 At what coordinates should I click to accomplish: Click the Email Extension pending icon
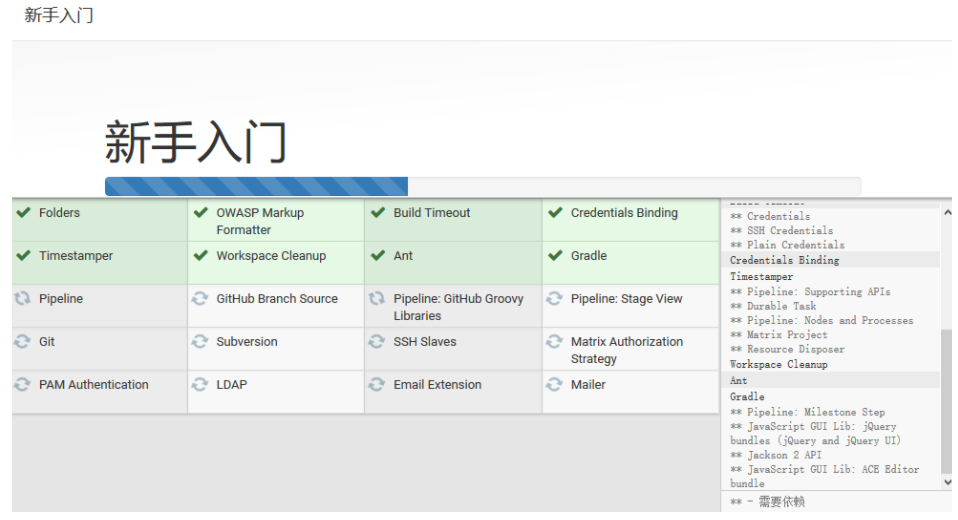[377, 384]
